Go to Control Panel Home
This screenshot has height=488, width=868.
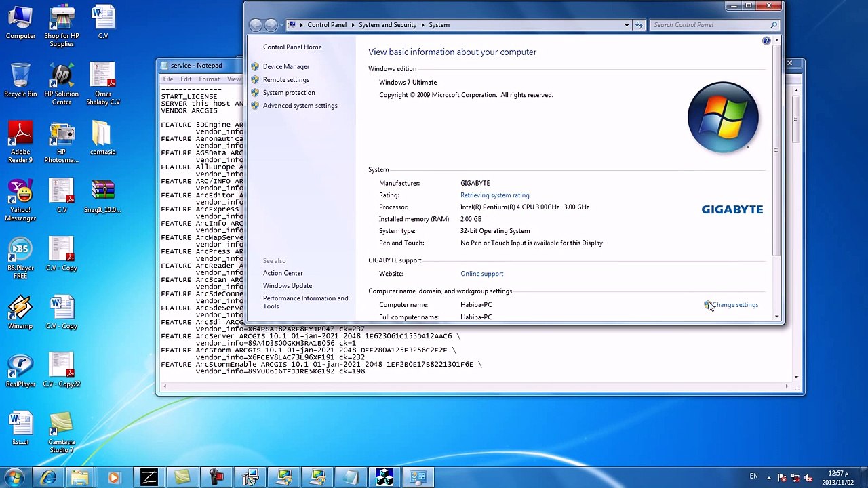(292, 47)
